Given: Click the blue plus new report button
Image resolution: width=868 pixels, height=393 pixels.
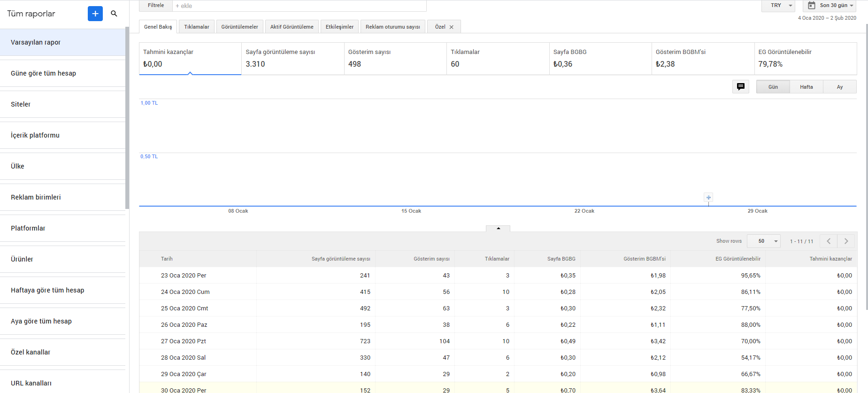Looking at the screenshot, I should 95,14.
